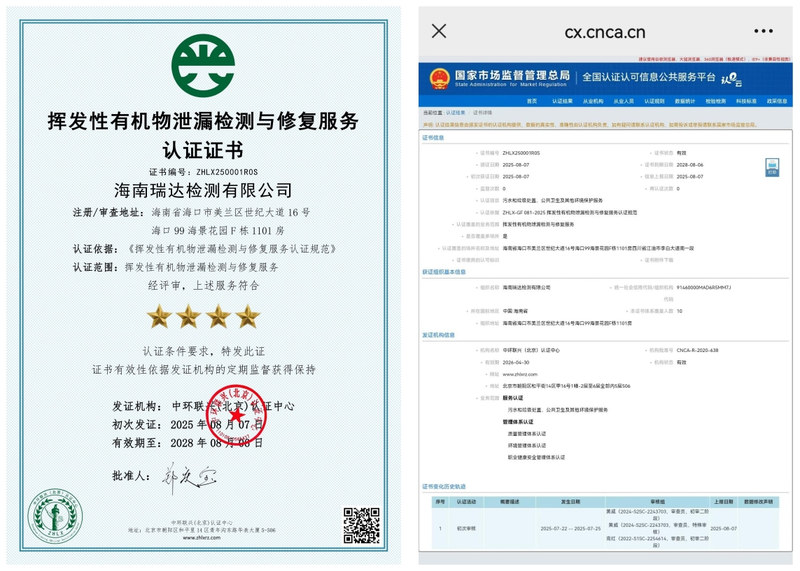Click the 环境管理体系认证 entry

(x=527, y=445)
